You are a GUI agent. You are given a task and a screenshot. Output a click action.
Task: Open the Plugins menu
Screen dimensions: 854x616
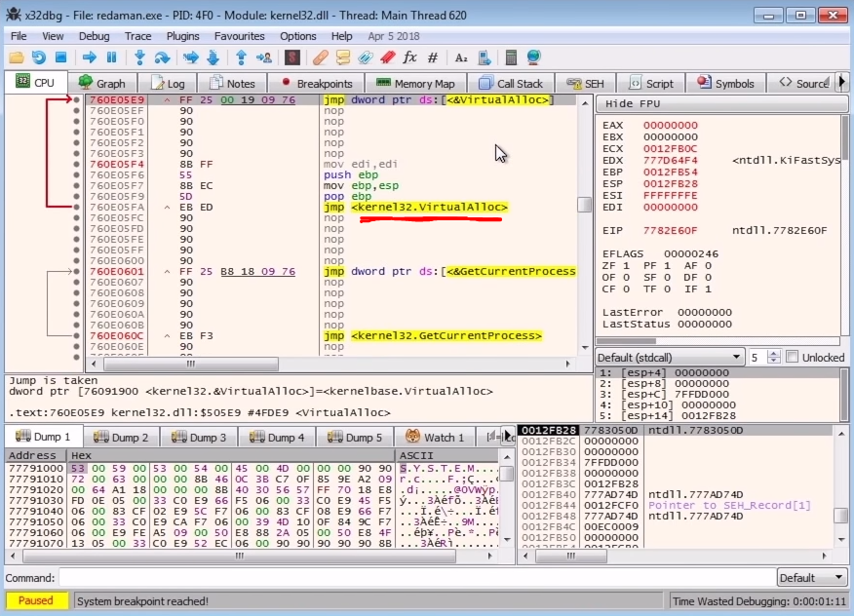coord(182,36)
